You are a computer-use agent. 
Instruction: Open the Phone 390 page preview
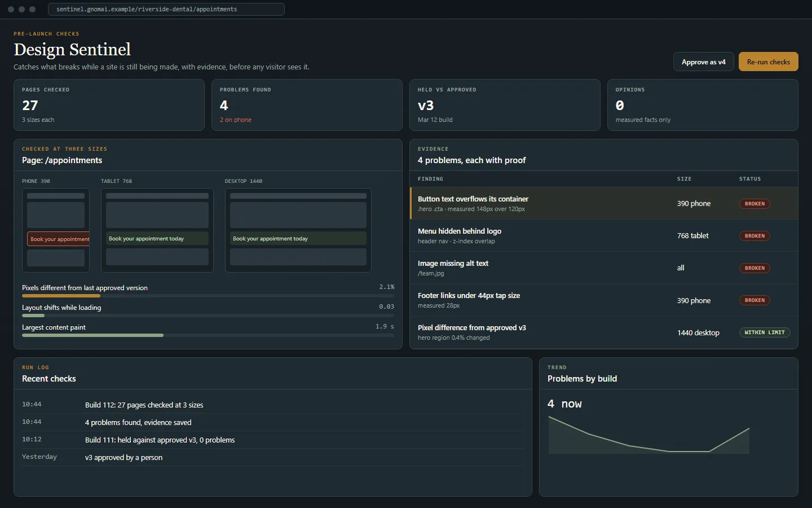[56, 230]
